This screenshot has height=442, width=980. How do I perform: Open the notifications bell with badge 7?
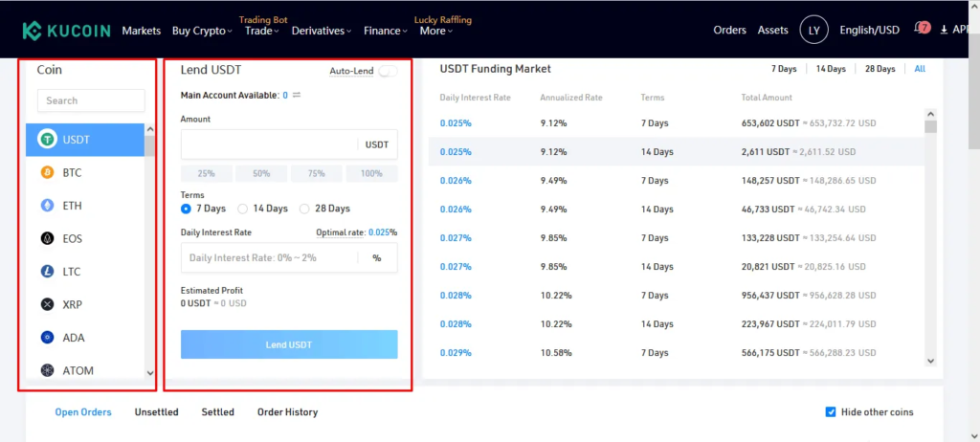(922, 28)
